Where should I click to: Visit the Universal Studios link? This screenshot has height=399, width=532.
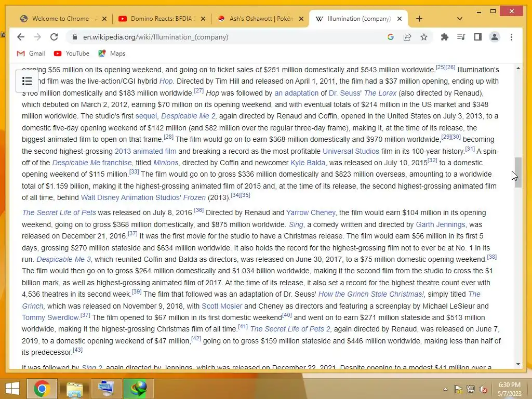tap(351, 151)
